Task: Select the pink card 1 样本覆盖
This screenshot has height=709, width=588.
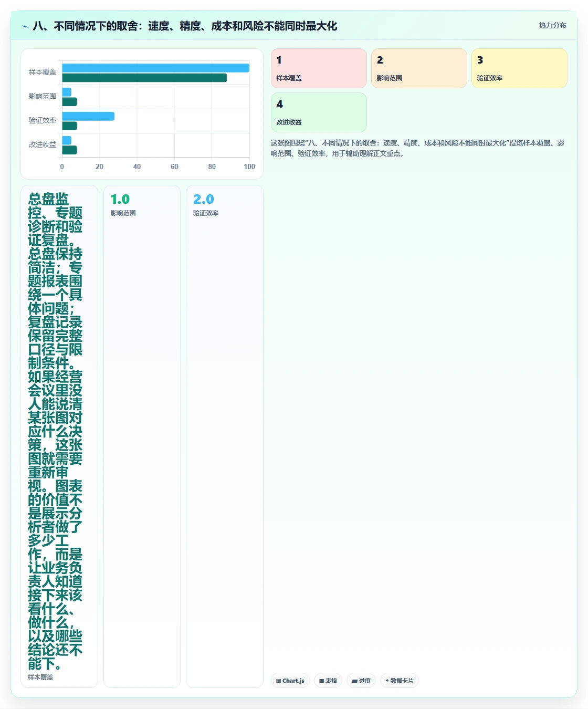Action: [319, 68]
